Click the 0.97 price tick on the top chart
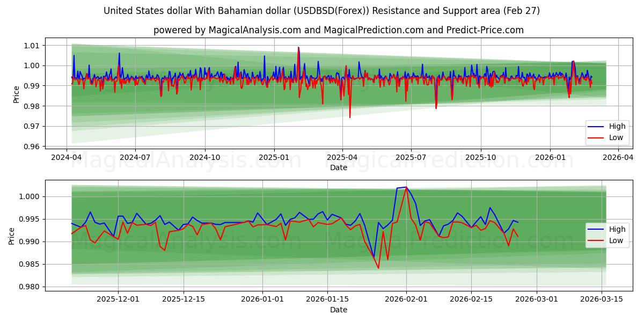Image resolution: width=644 pixels, height=322 pixels. (32, 126)
